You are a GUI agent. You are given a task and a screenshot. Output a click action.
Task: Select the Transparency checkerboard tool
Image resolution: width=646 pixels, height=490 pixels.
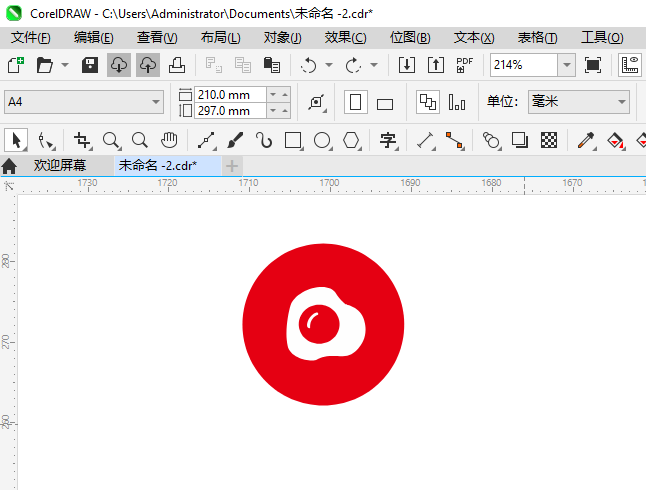(x=549, y=140)
